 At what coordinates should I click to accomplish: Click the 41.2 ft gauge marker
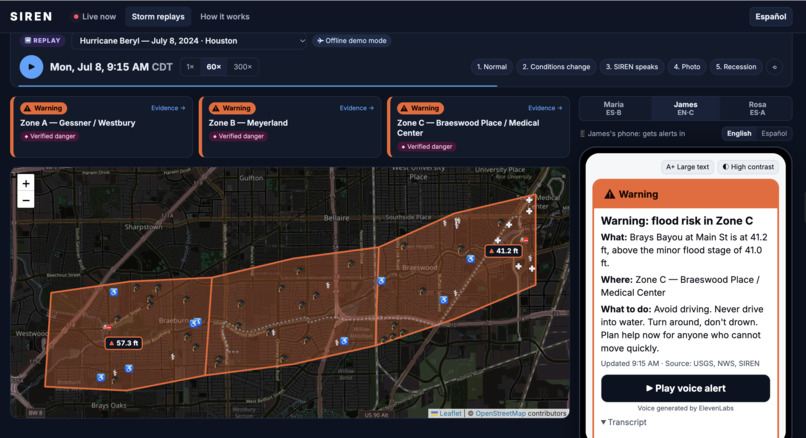pyautogui.click(x=504, y=251)
